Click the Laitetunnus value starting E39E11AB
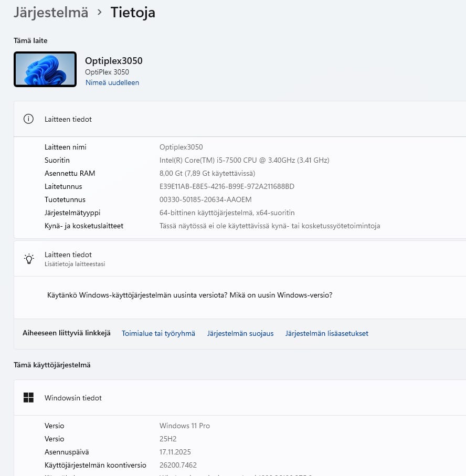This screenshot has height=476, width=466. 227,186
